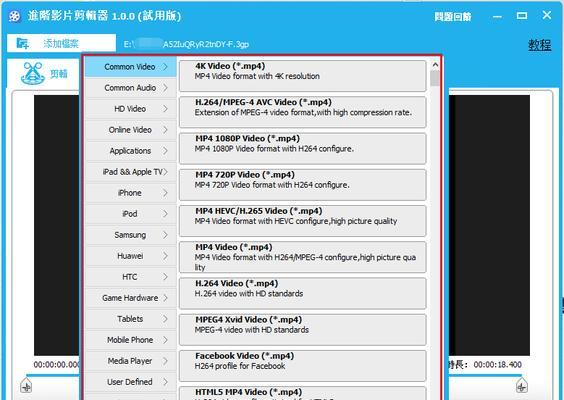Expand the Mobile Phone category chevron
Viewport: 564px width, 400px height.
pyautogui.click(x=165, y=340)
